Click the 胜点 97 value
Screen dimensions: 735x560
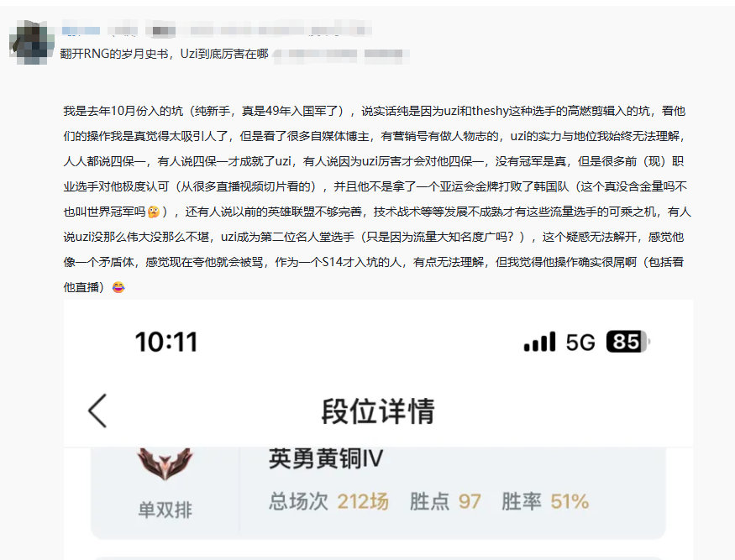click(445, 501)
